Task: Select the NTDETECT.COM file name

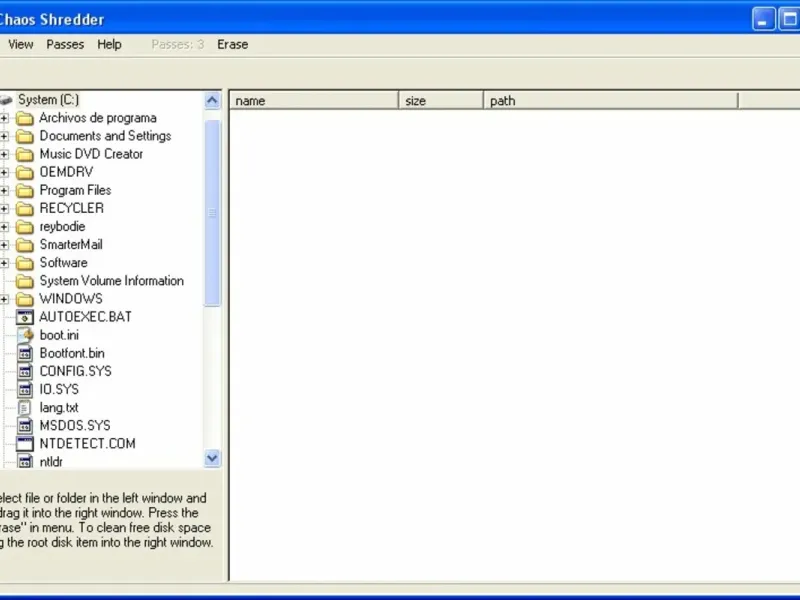Action: tap(87, 443)
